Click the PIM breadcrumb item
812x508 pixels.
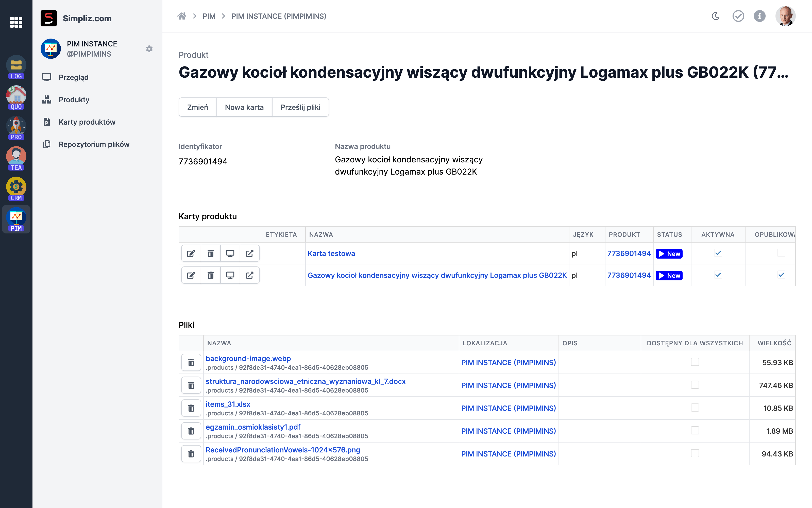click(209, 16)
